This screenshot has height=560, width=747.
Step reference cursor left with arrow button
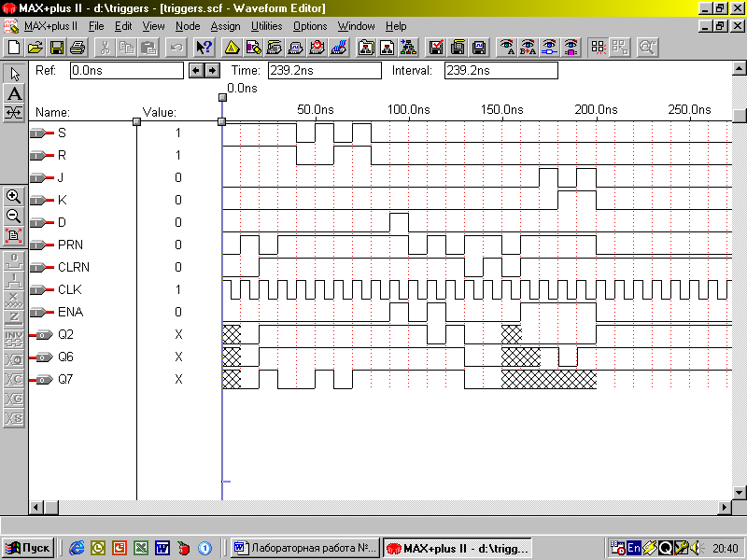click(195, 70)
